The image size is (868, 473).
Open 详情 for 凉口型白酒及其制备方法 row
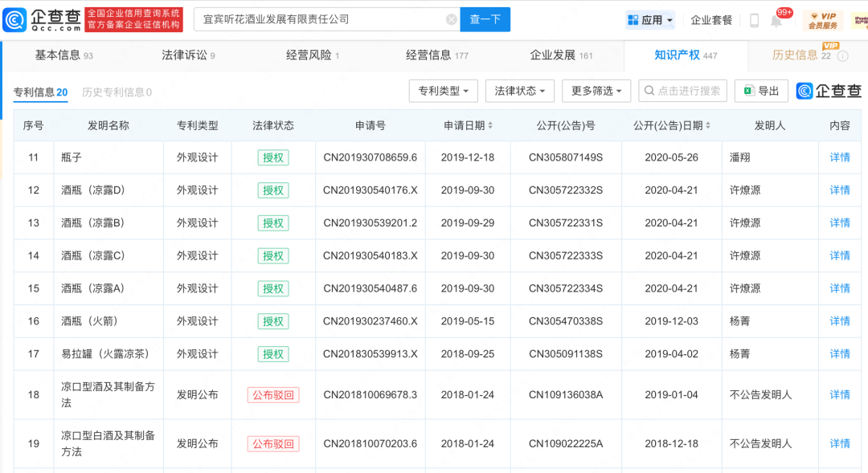pyautogui.click(x=839, y=443)
